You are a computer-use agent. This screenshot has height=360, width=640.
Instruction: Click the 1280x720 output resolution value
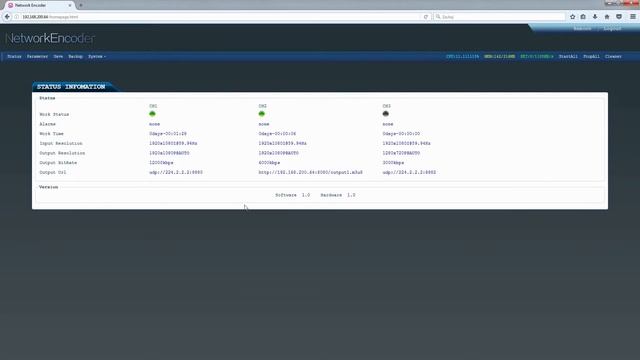[401, 153]
